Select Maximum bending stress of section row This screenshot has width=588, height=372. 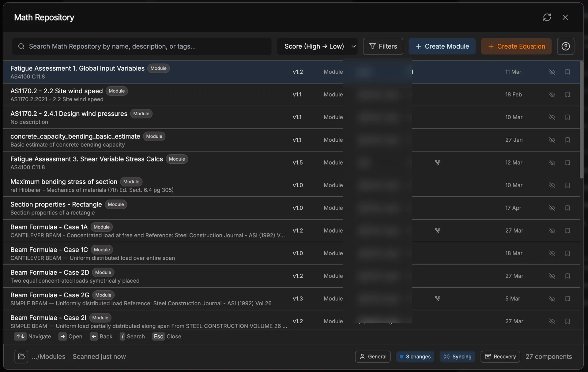291,185
